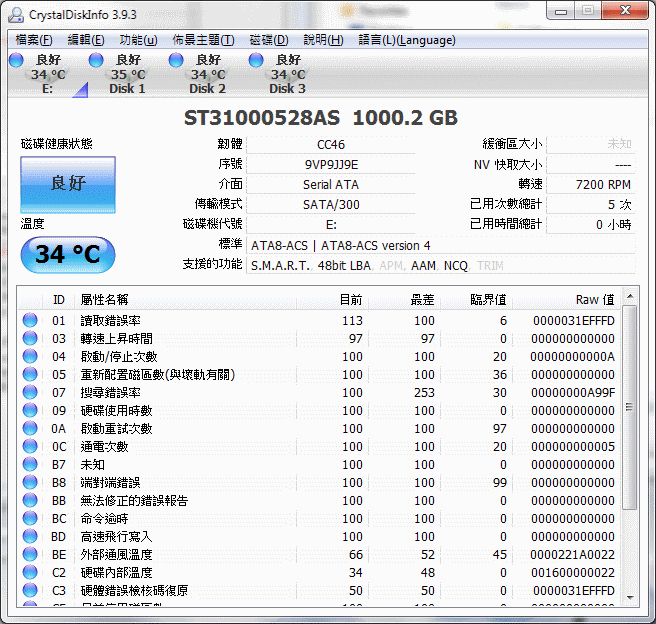
Task: Click status orb for attribute 04 啟動/停止次數
Action: pyautogui.click(x=30, y=356)
